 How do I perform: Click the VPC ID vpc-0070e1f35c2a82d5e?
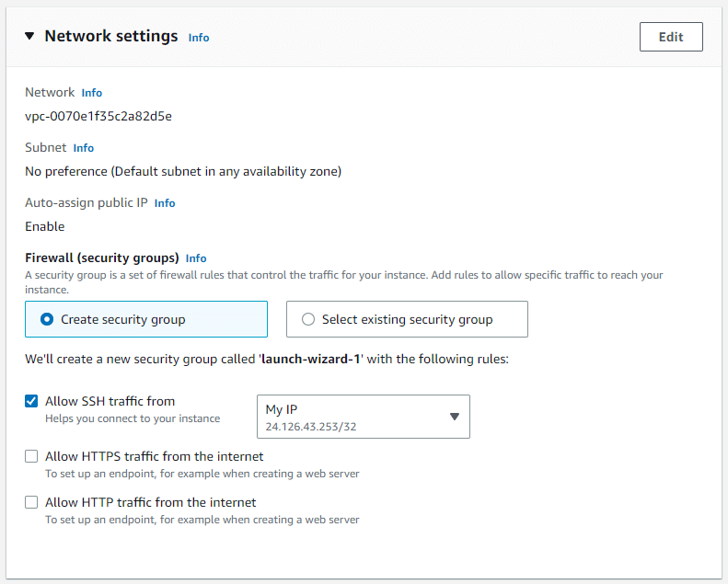(x=98, y=116)
